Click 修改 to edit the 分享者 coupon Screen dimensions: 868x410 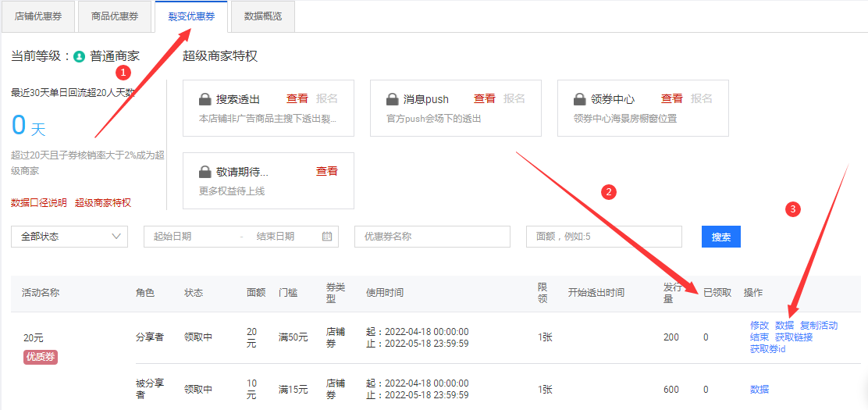point(759,326)
